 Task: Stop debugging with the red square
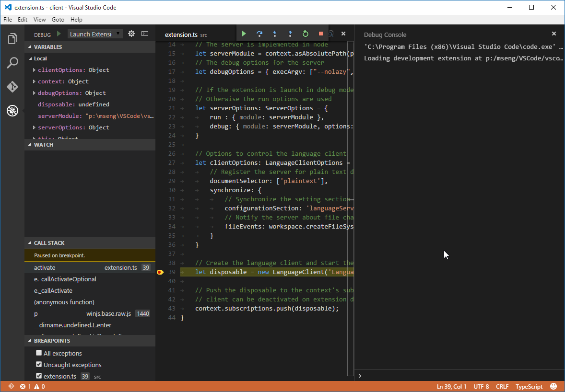pyautogui.click(x=321, y=34)
